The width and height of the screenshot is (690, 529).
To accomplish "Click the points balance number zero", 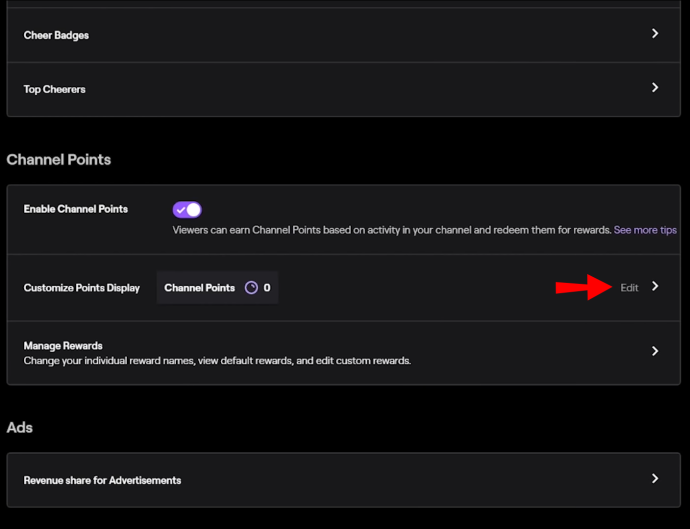I will pos(267,288).
